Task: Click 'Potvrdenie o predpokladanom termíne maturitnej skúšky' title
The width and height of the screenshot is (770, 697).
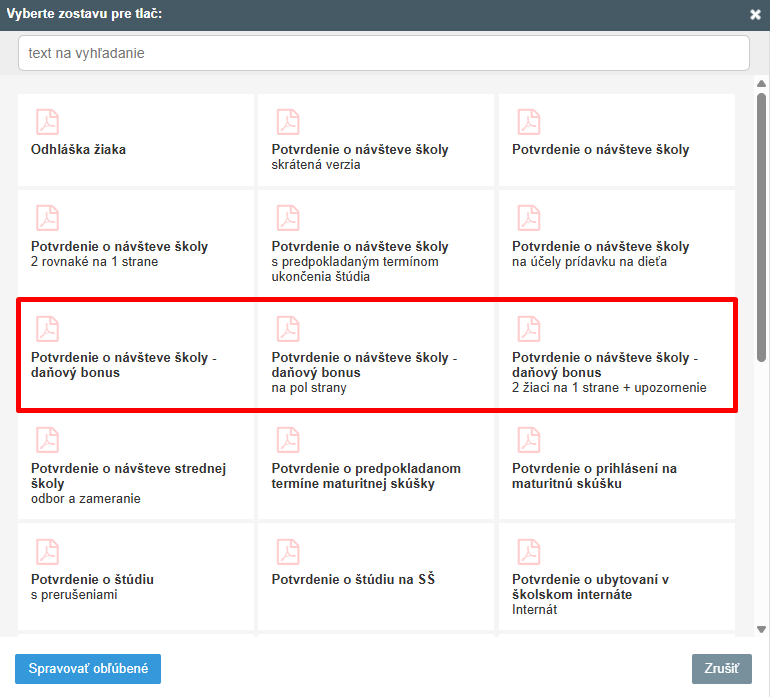Action: [x=366, y=476]
